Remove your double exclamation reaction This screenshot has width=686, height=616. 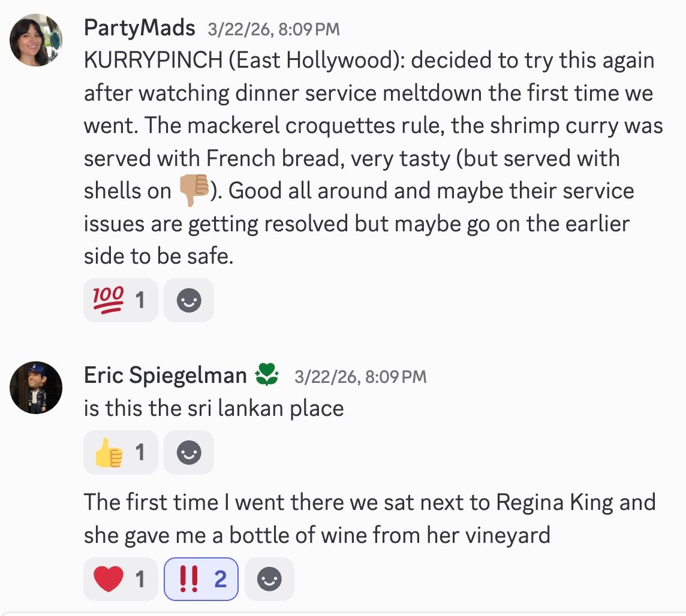tap(201, 579)
